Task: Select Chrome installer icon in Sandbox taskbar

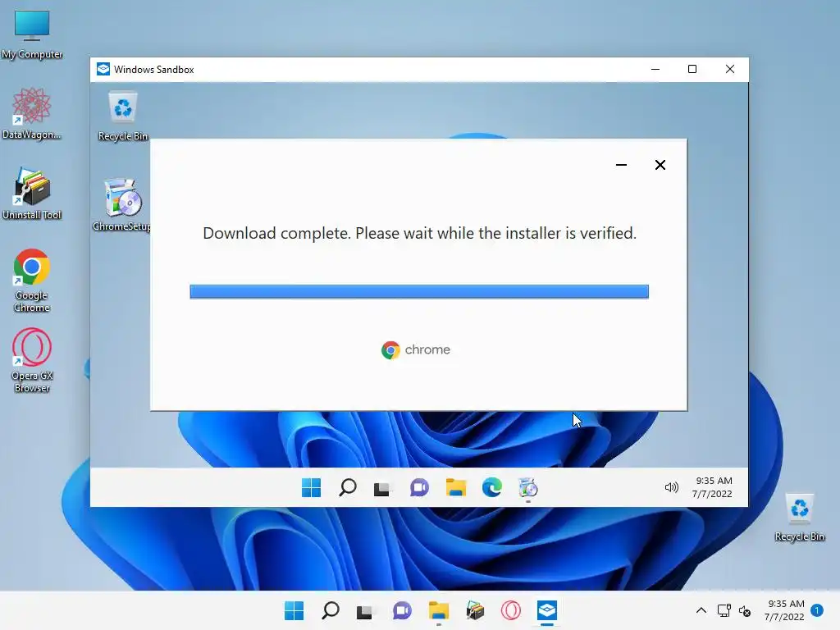Action: tap(528, 488)
